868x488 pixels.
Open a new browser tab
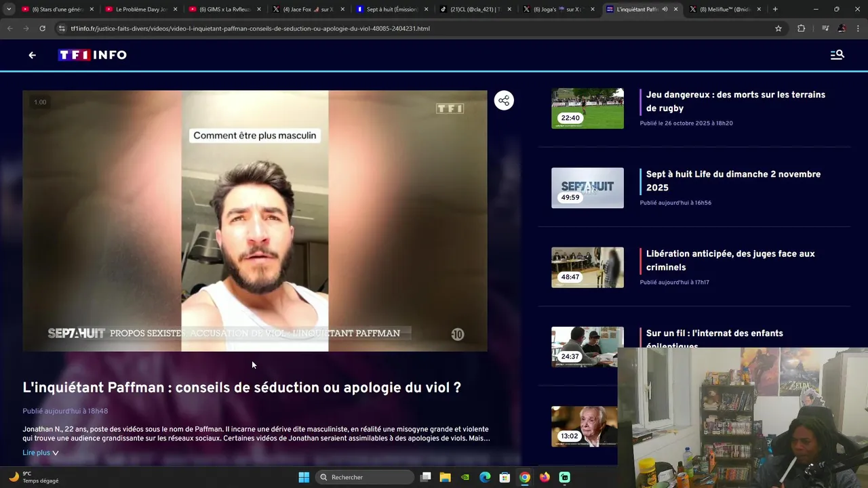pos(775,9)
